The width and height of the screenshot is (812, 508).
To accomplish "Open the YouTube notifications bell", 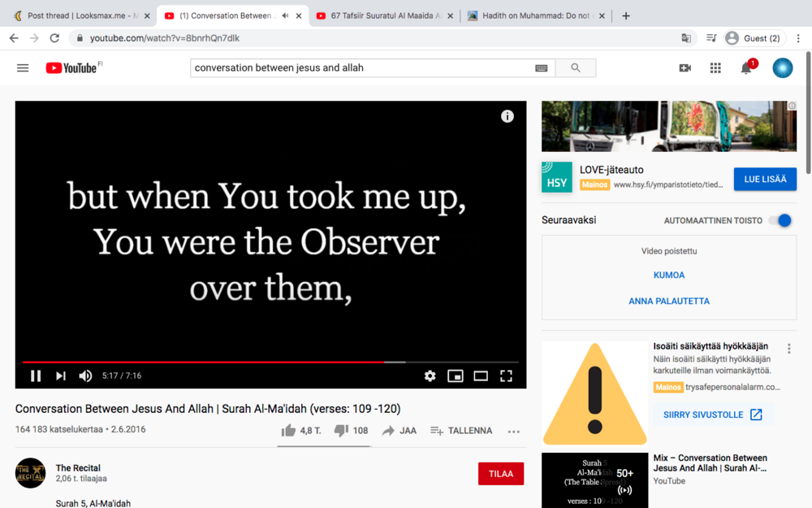I will coord(746,68).
